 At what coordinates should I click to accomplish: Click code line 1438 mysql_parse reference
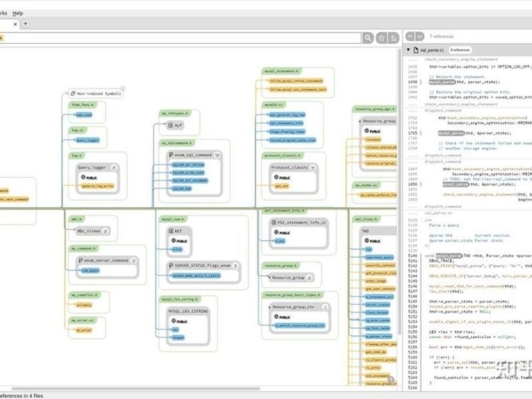(x=442, y=82)
